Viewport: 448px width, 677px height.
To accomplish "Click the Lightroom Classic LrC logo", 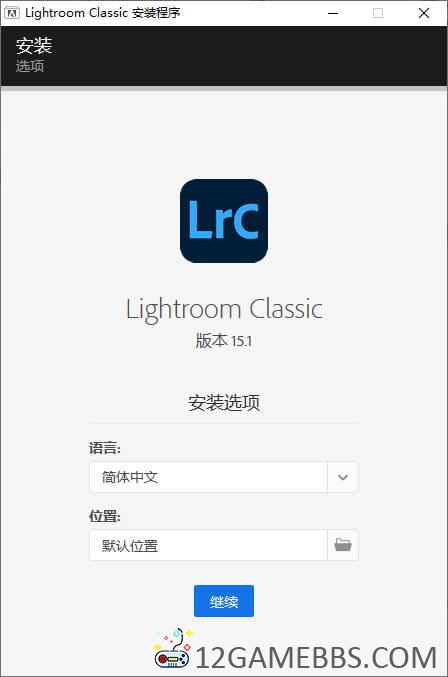I will coord(224,221).
